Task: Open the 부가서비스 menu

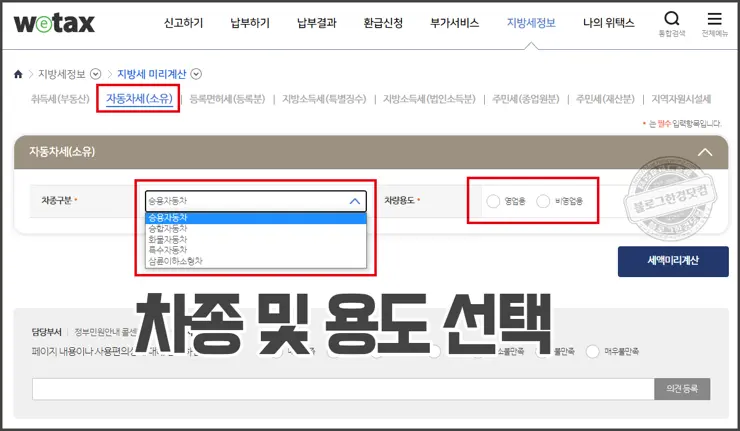Action: point(455,23)
